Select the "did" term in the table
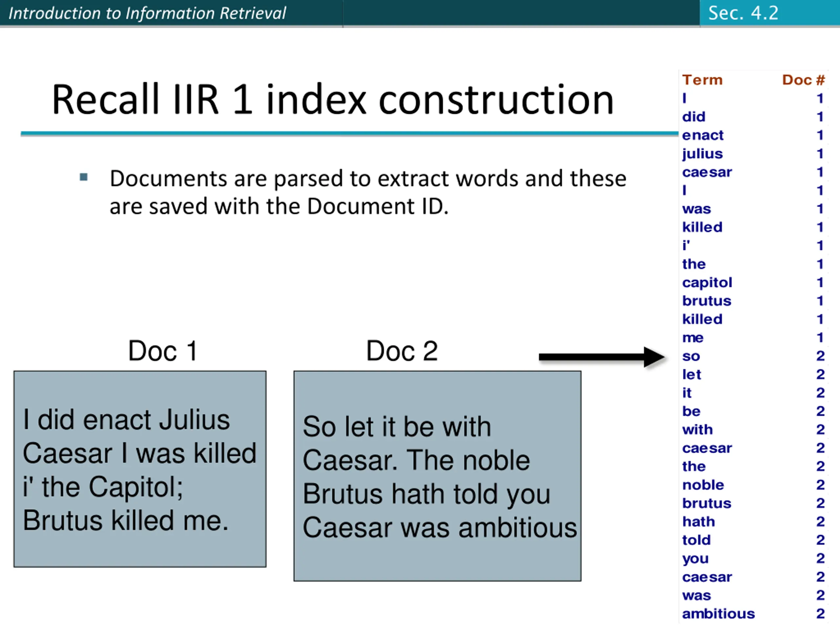Image resolution: width=840 pixels, height=630 pixels. (693, 116)
